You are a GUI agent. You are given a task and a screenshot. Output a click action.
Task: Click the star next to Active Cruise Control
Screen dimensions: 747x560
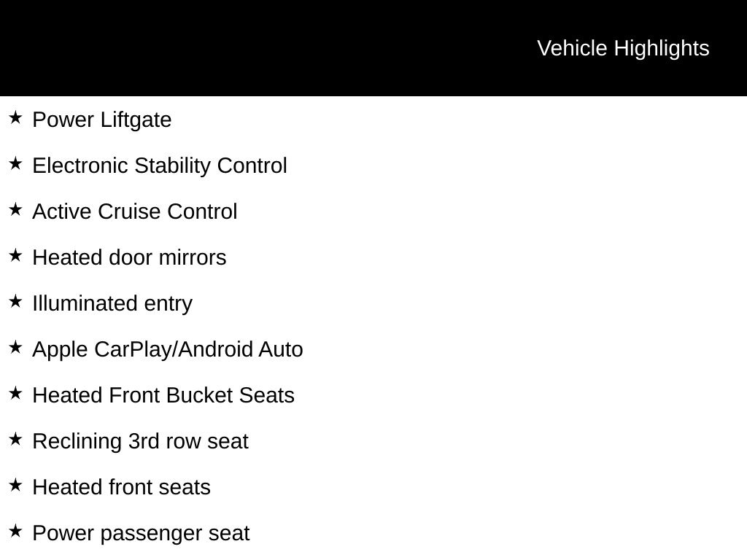(x=15, y=209)
